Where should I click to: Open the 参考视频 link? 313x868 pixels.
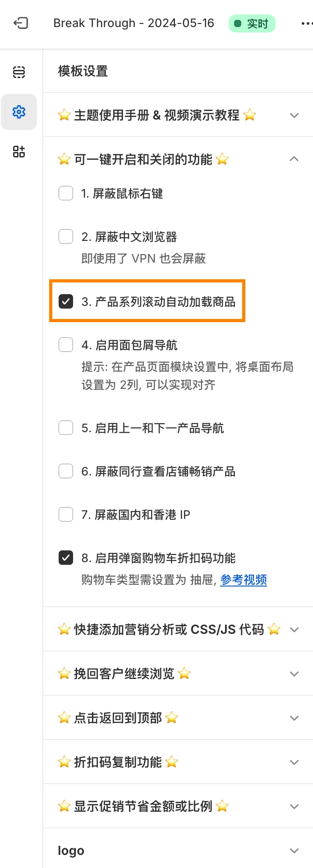[x=243, y=580]
